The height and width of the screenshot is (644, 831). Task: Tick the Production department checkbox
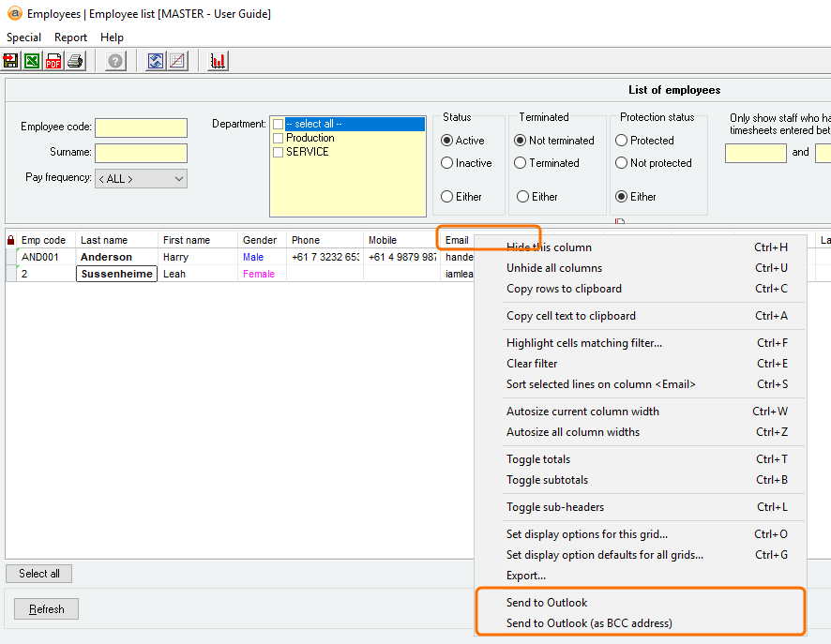click(278, 138)
